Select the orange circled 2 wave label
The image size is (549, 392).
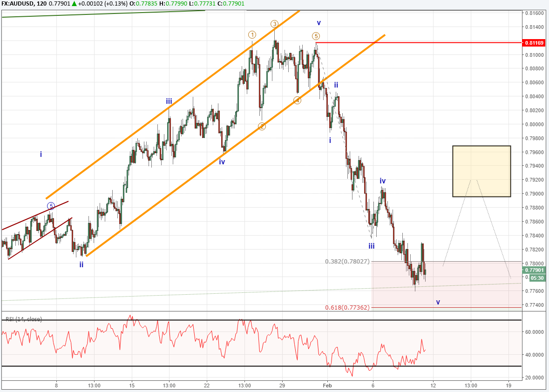coord(262,126)
